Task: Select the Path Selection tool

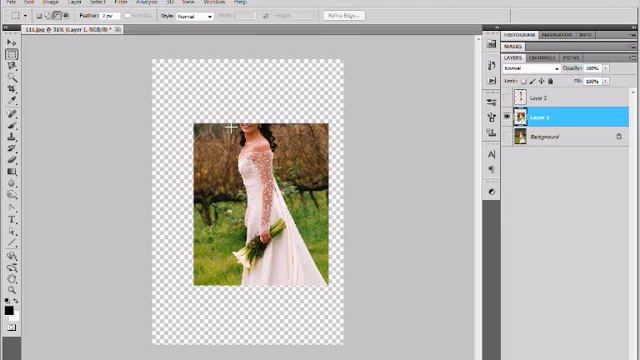Action: tap(11, 231)
